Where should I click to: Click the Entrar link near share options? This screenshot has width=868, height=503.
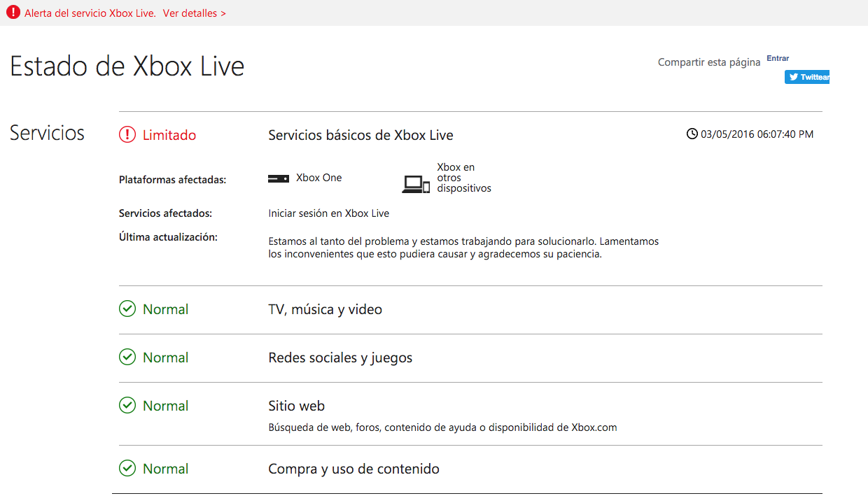tap(778, 59)
